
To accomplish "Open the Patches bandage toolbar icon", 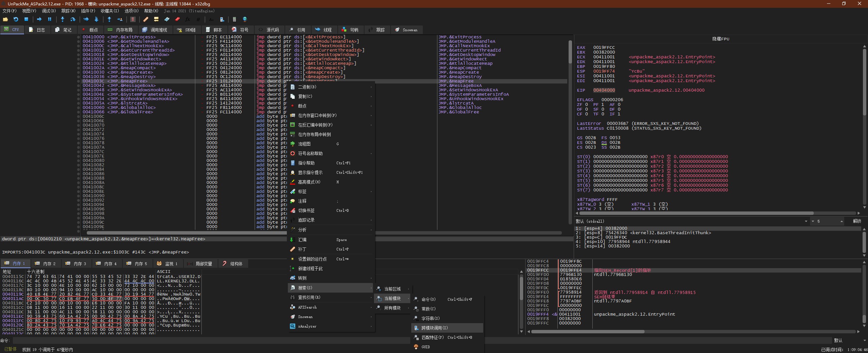I will (146, 19).
